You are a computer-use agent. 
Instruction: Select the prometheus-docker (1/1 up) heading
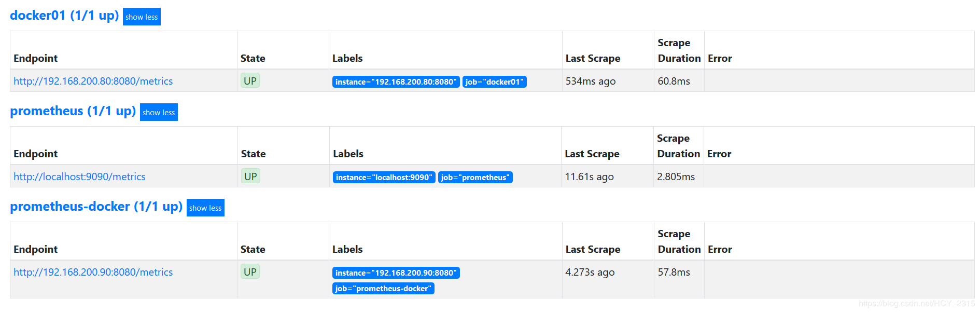[x=96, y=207]
